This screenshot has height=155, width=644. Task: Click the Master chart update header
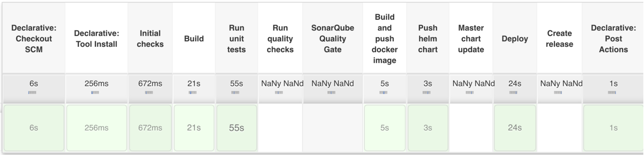[471, 39]
